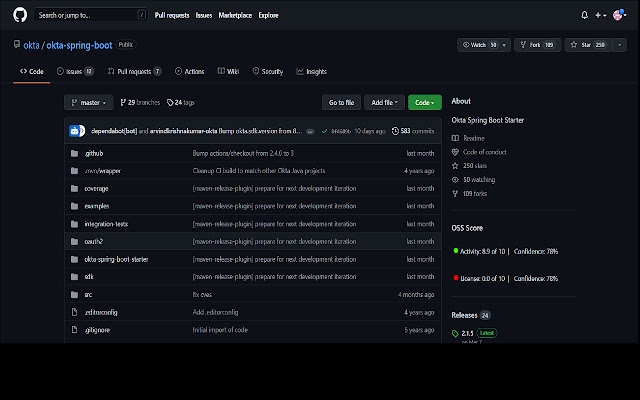
Task: Click the red License score dot
Action: [x=456, y=278]
